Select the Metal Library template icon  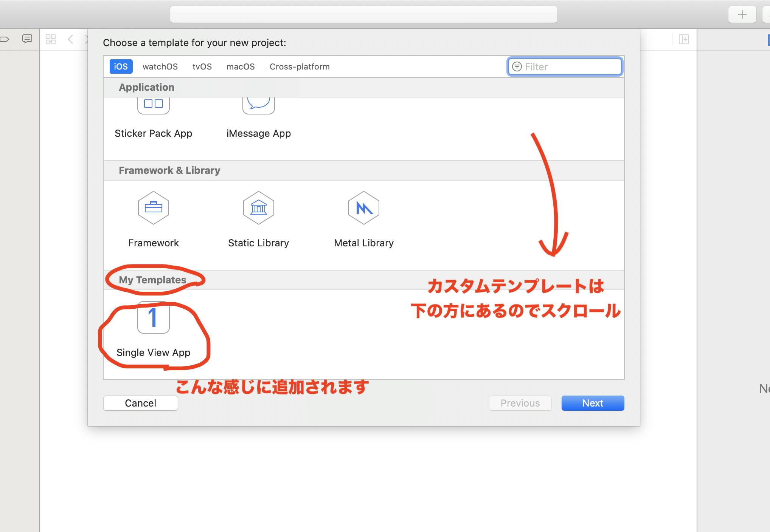click(x=363, y=208)
